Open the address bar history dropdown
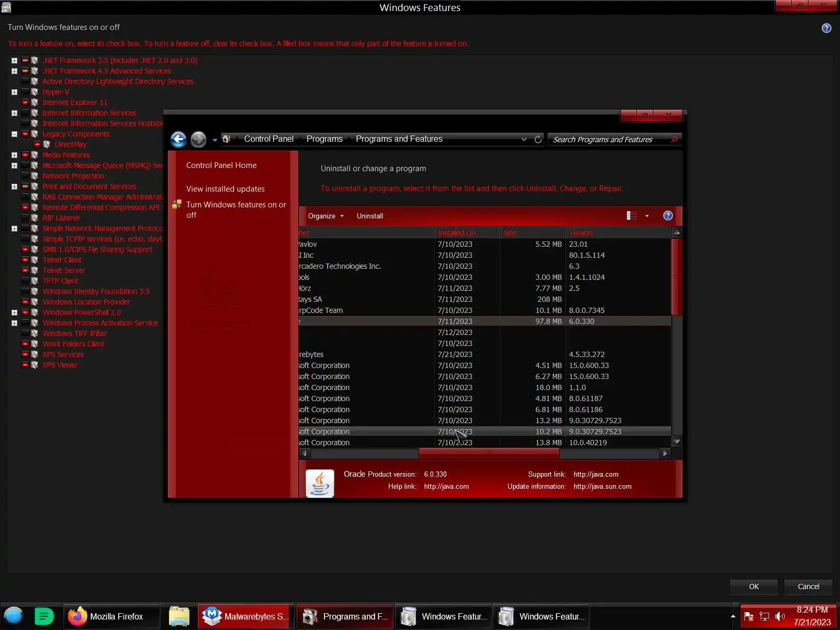 pyautogui.click(x=524, y=139)
